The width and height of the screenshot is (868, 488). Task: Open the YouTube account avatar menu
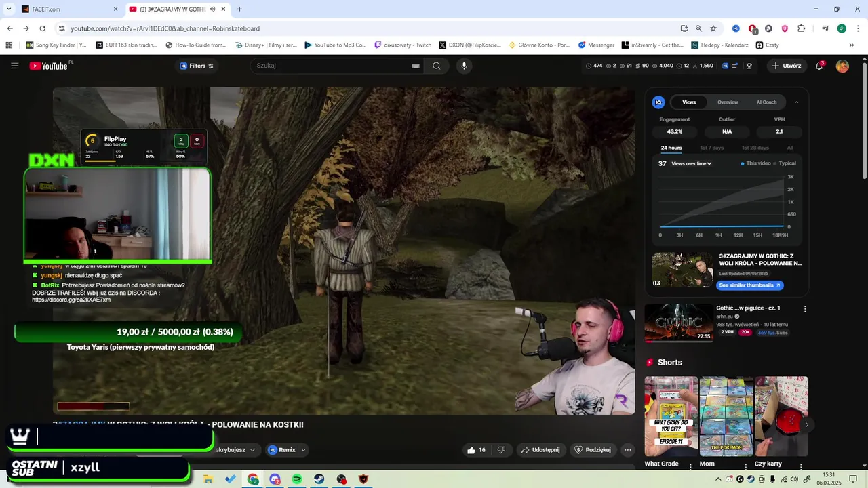(x=842, y=66)
